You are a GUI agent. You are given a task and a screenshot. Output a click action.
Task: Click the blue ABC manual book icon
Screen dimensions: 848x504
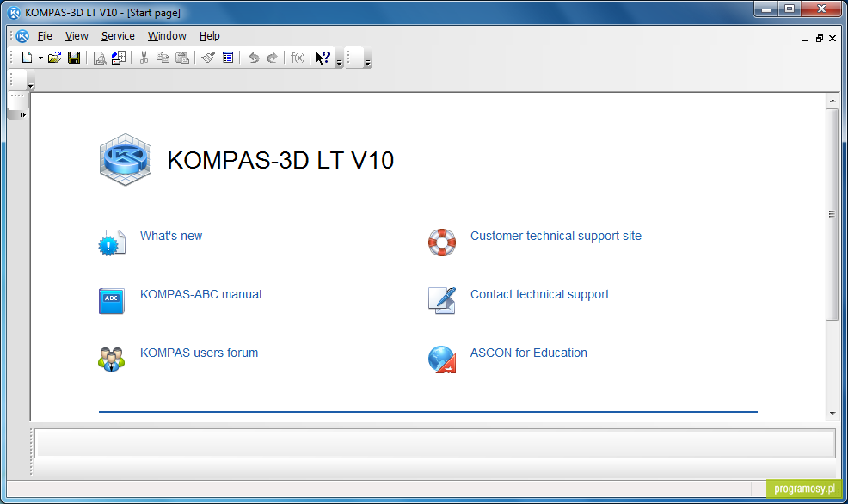[112, 301]
